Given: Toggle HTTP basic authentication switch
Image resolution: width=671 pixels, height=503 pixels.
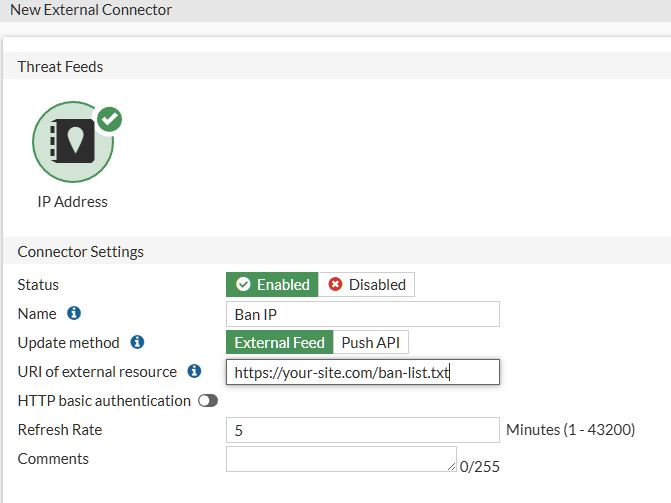Looking at the screenshot, I should coord(208,401).
